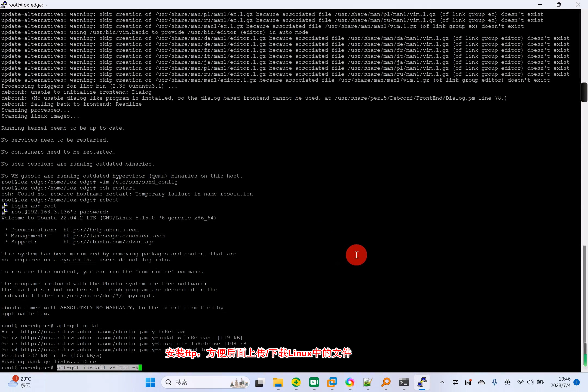Screen dimensions: 588x392
Task: Click the highlighted apt-get install vsftpd command
Action: click(x=98, y=368)
